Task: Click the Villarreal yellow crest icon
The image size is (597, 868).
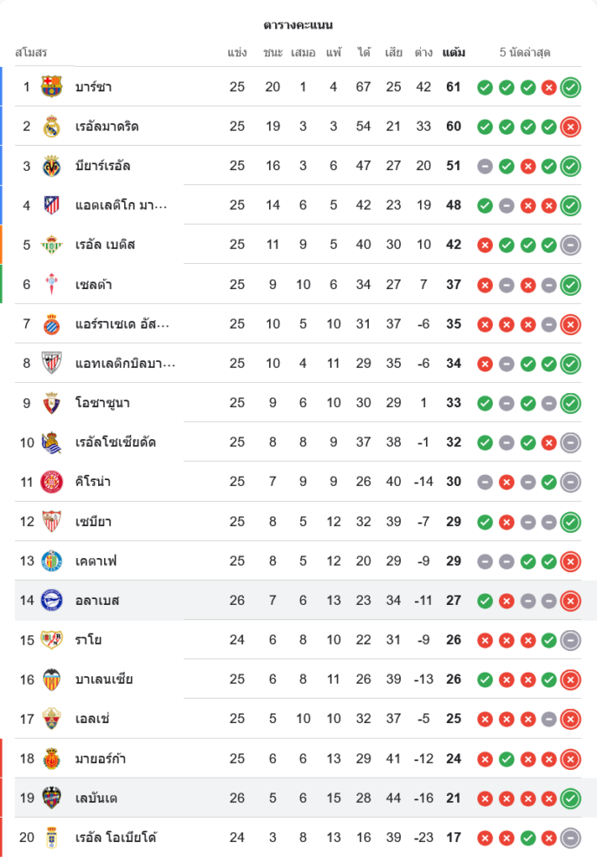Action: [52, 166]
